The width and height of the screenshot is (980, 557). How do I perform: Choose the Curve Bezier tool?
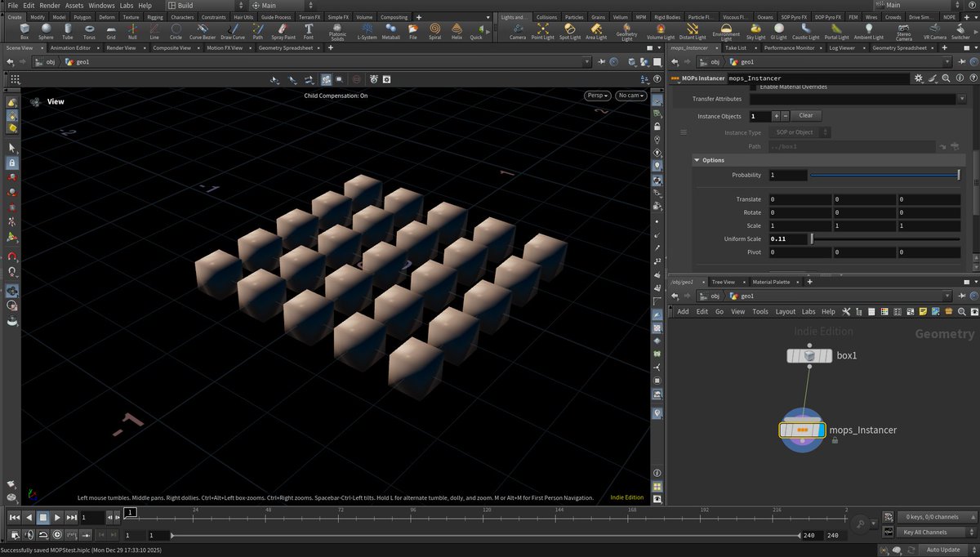[201, 31]
